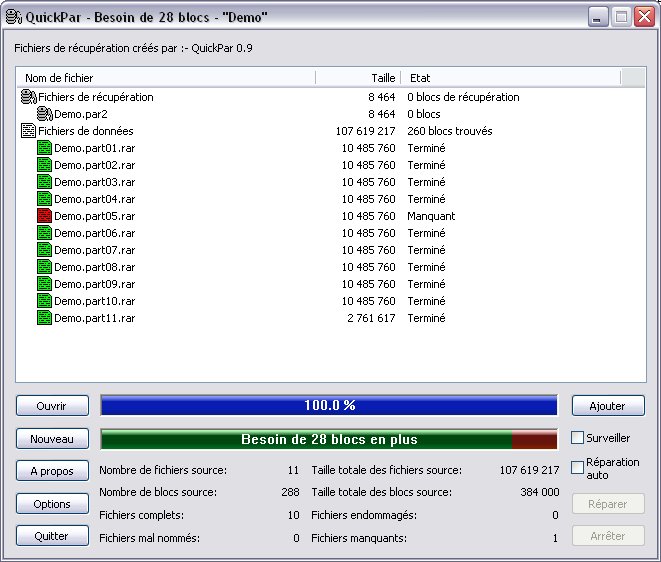This screenshot has height=562, width=661.
Task: Close the QuickPar window
Action: [x=645, y=17]
